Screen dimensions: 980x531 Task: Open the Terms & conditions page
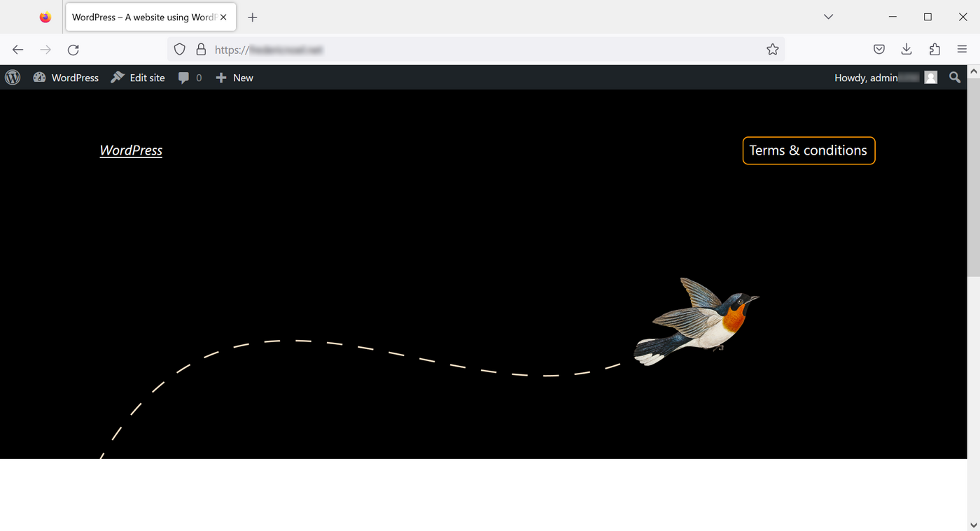pos(808,150)
